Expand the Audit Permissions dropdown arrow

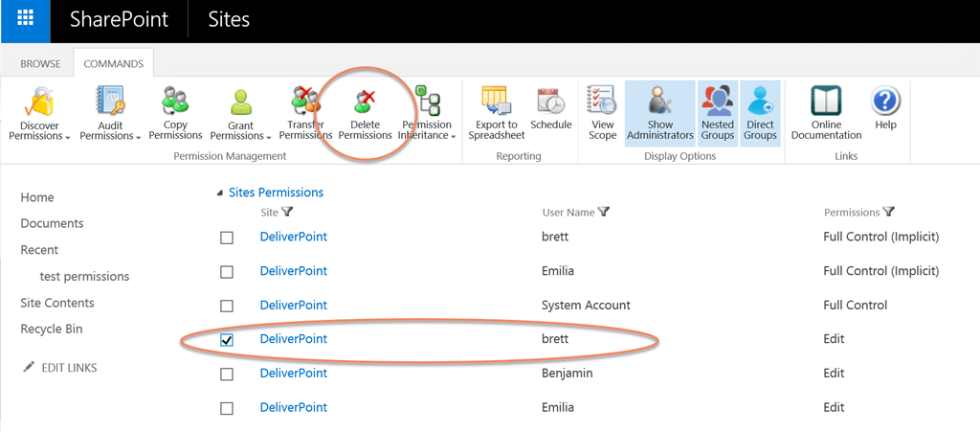pos(137,138)
